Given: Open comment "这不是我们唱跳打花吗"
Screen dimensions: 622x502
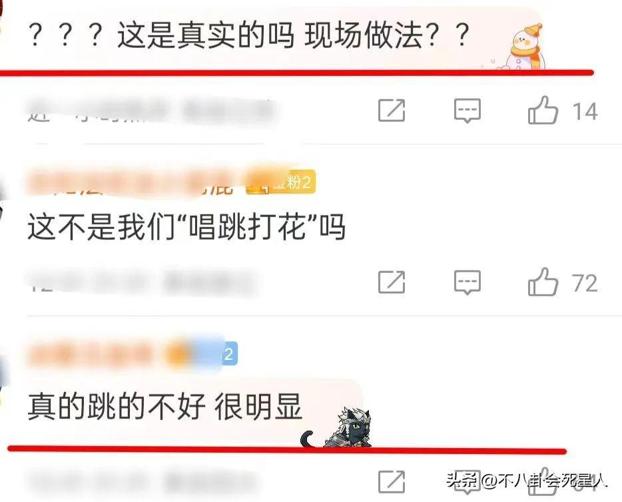Looking at the screenshot, I should click(186, 227).
